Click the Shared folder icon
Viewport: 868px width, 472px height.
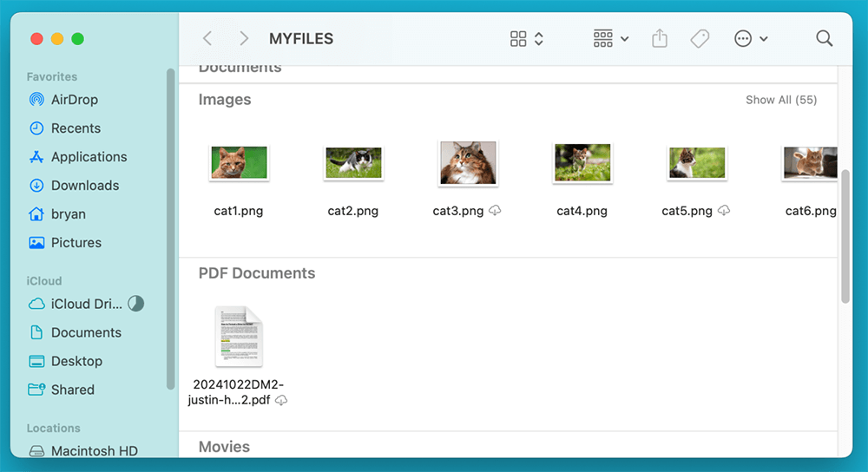click(36, 390)
